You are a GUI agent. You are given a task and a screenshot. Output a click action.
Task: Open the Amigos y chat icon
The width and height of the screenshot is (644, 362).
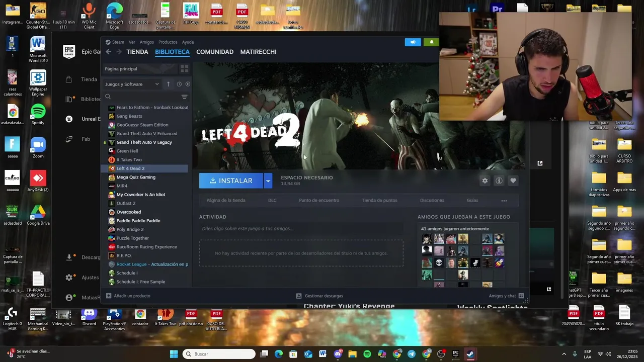pos(521,296)
